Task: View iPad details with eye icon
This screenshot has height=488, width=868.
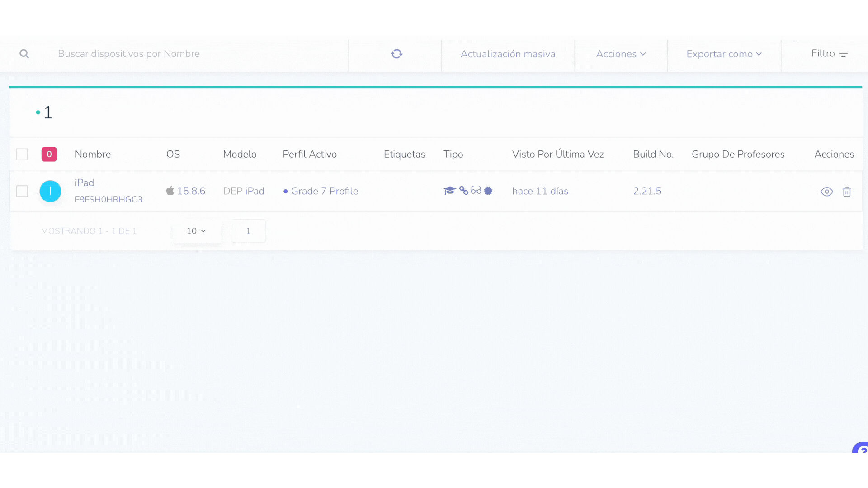Action: (826, 192)
